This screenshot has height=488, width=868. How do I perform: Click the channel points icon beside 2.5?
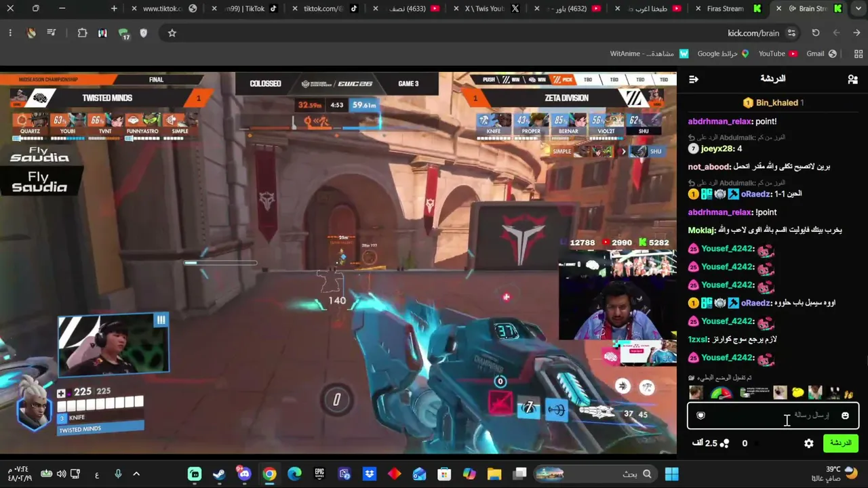(724, 443)
